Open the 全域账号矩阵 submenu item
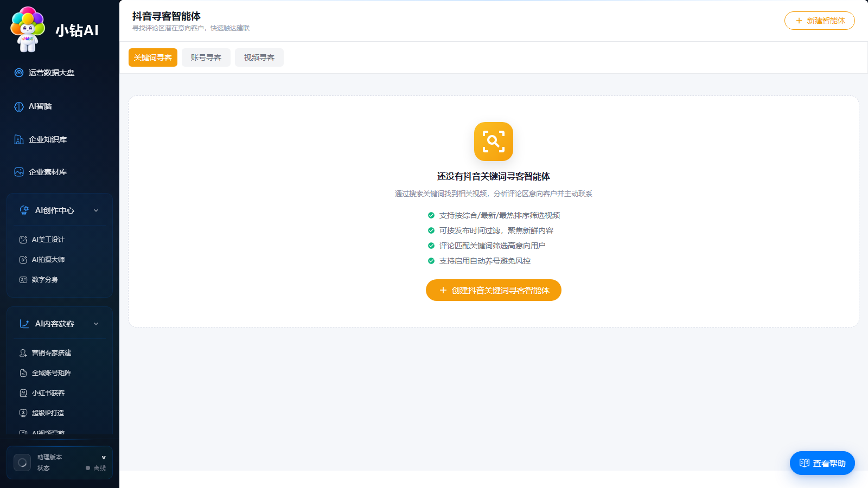The image size is (868, 488). coord(60,373)
